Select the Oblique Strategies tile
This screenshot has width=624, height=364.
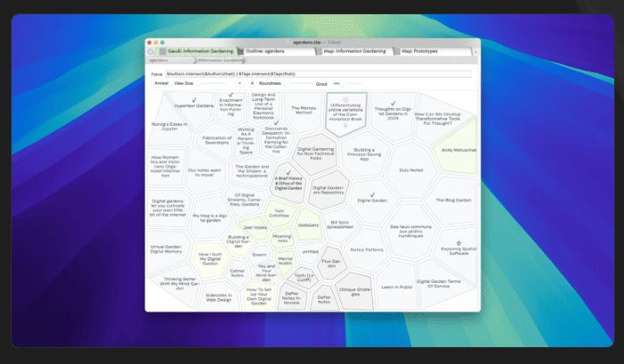click(355, 292)
